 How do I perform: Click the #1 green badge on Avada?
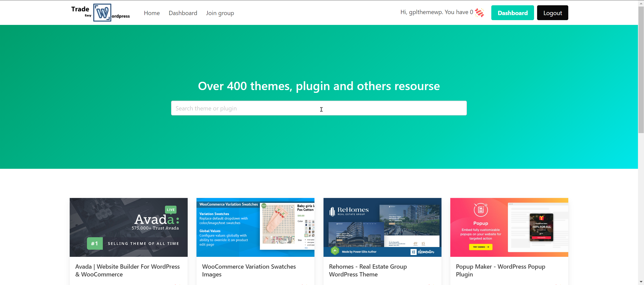coord(95,243)
